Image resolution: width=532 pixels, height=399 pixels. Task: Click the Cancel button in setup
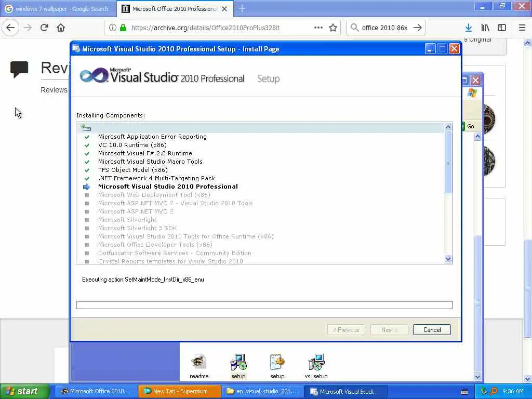point(432,330)
